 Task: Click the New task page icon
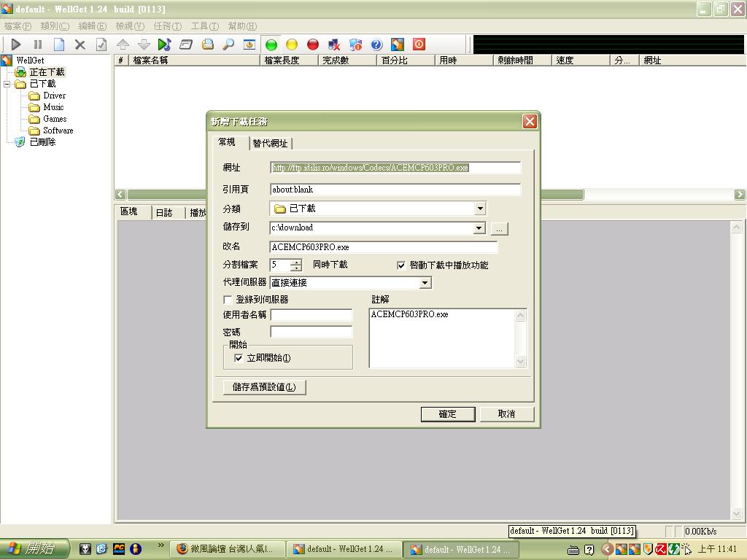click(x=59, y=44)
